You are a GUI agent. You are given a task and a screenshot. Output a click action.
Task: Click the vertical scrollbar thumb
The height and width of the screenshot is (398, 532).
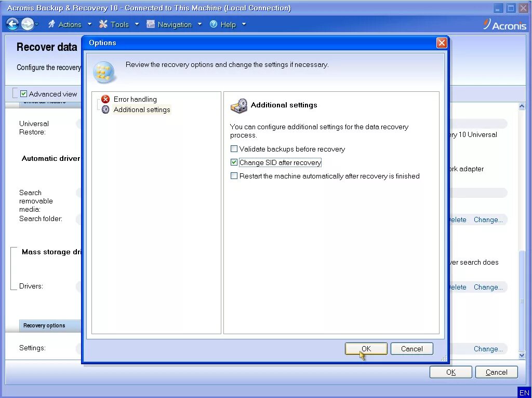[522, 300]
